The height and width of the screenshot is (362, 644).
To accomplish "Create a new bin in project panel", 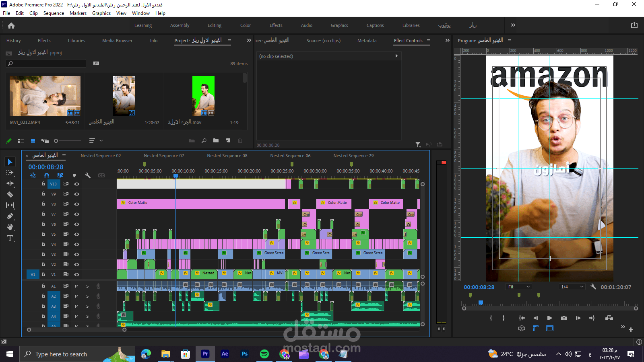I will 216,140.
